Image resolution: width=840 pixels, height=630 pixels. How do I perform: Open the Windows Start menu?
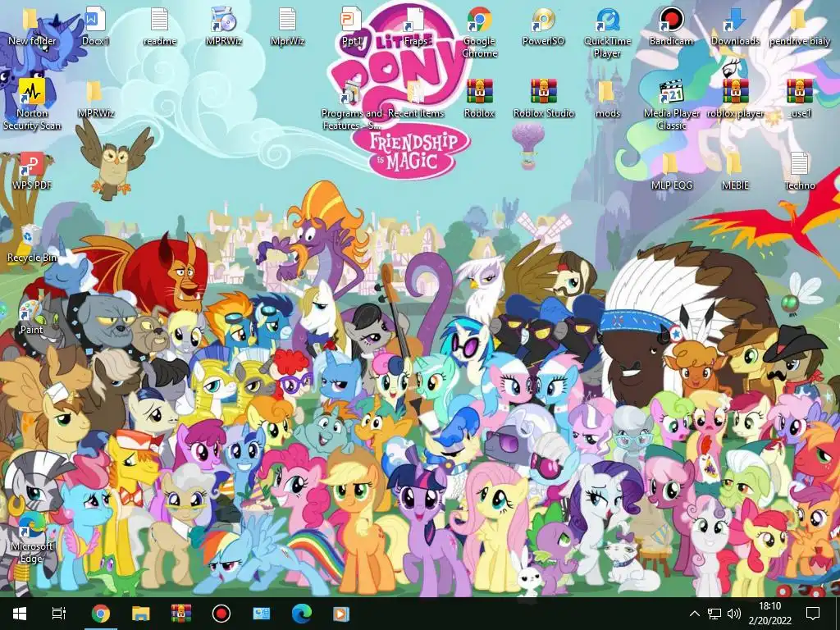click(x=20, y=614)
